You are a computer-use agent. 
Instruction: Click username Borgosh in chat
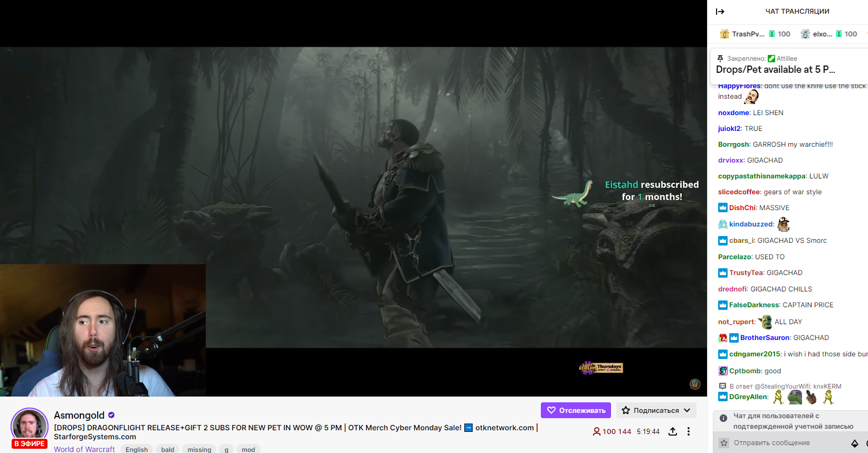coord(733,144)
